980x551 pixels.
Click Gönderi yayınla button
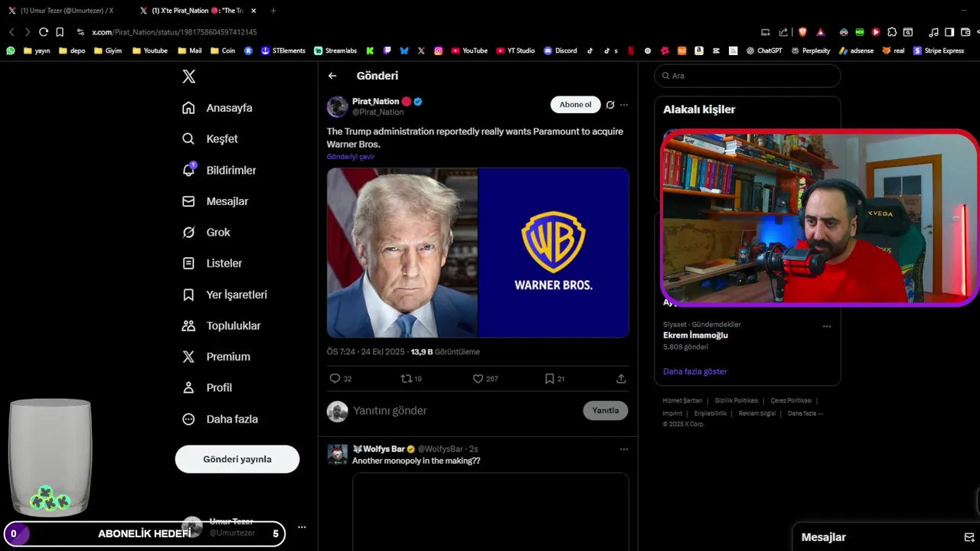coord(237,459)
